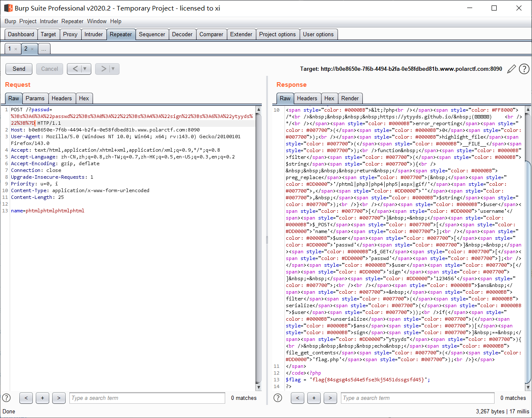The width and height of the screenshot is (532, 418).
Task: Close Repeater tab 1 with its x
Action: click(x=16, y=49)
